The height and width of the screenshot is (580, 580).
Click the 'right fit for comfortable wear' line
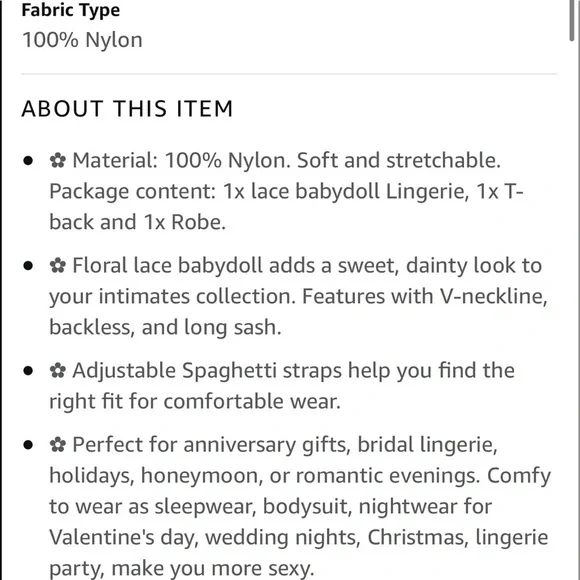pyautogui.click(x=195, y=401)
